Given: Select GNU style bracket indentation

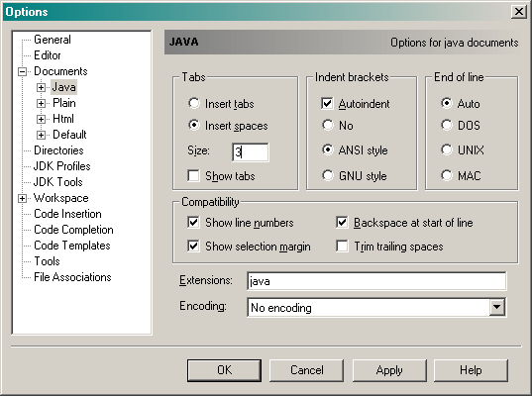Looking at the screenshot, I should (328, 175).
